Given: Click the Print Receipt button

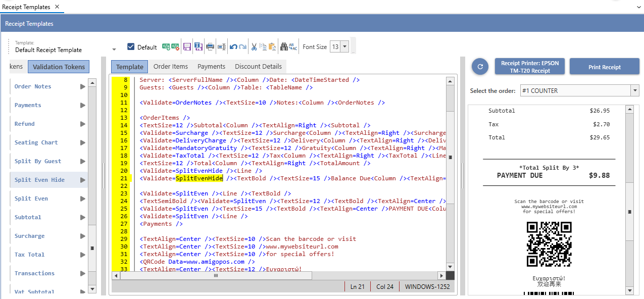Looking at the screenshot, I should tap(604, 67).
